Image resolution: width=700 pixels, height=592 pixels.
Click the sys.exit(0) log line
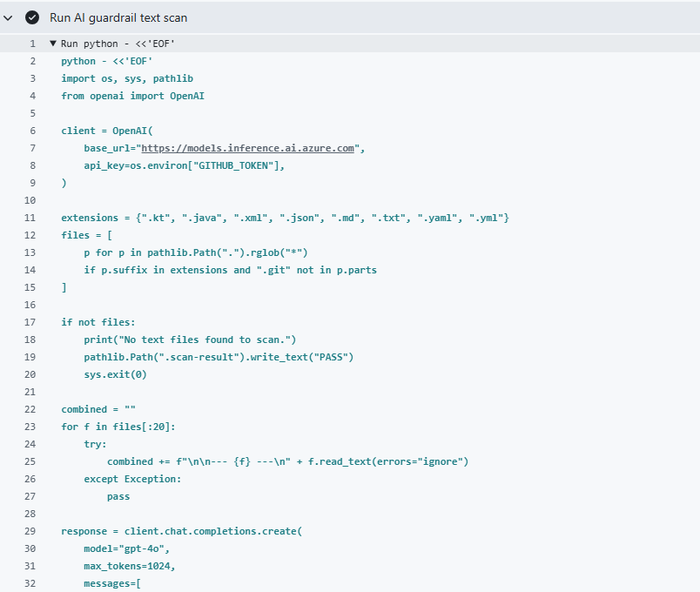pos(115,374)
